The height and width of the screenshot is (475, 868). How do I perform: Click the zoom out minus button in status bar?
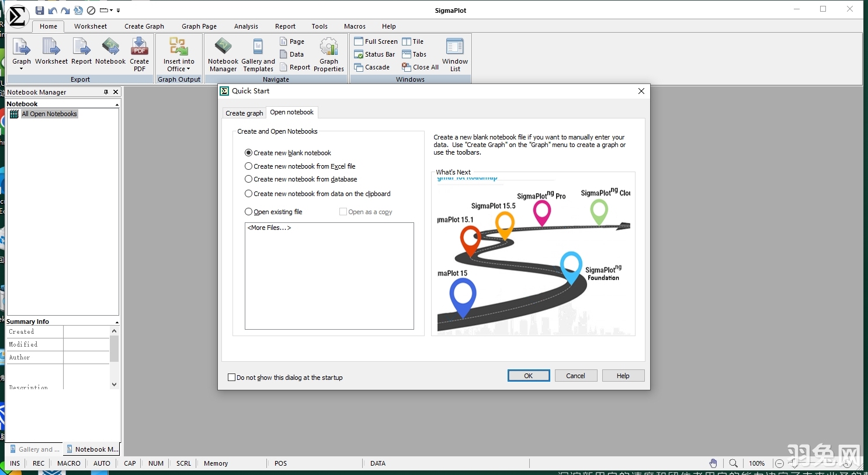click(779, 463)
